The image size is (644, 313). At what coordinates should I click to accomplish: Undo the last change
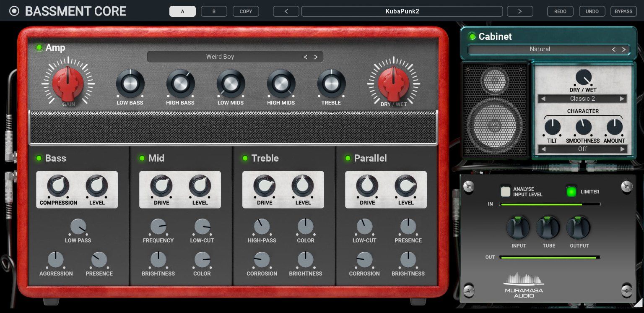pos(592,11)
